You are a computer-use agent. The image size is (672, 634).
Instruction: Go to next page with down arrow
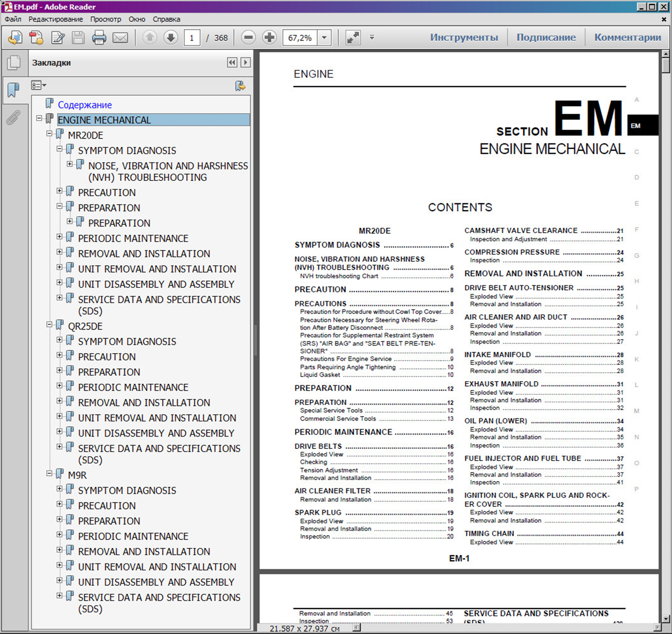point(171,38)
